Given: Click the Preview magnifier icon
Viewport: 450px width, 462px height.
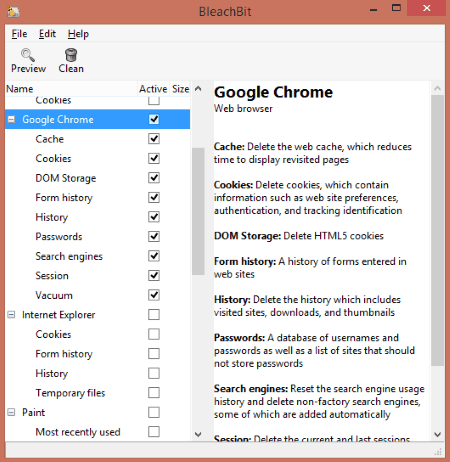Looking at the screenshot, I should (27, 55).
